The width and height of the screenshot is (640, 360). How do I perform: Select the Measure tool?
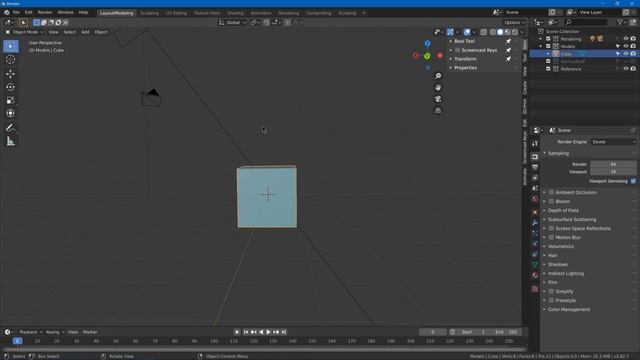(x=11, y=141)
